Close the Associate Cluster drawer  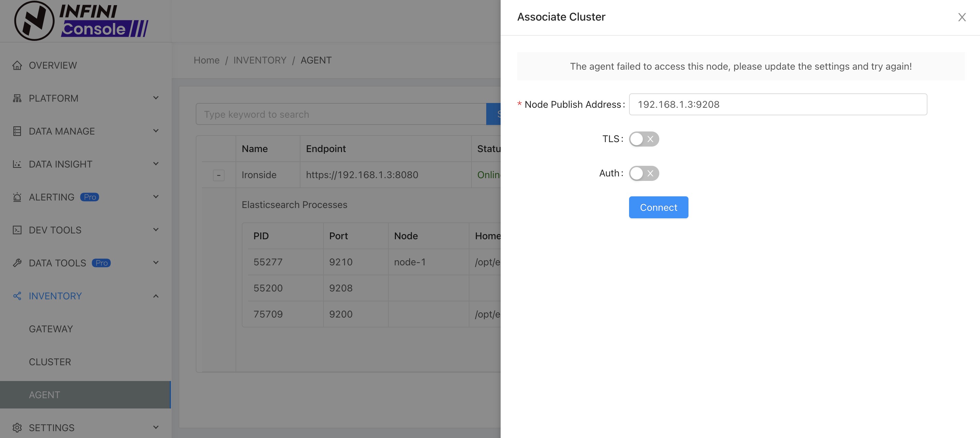(x=962, y=17)
